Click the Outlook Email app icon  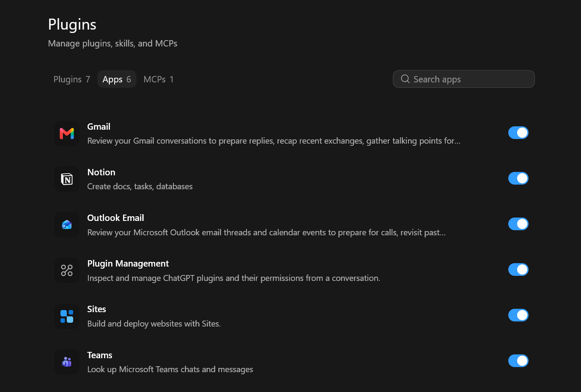67,225
